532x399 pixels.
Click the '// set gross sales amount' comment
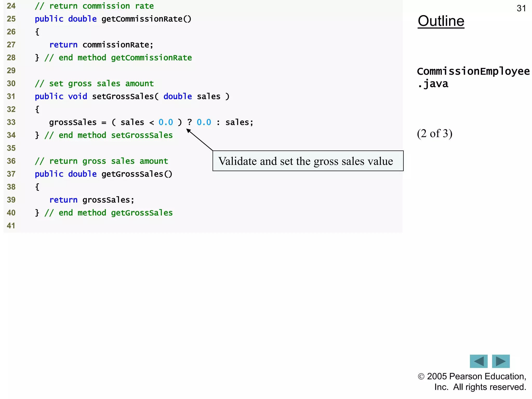click(x=94, y=84)
